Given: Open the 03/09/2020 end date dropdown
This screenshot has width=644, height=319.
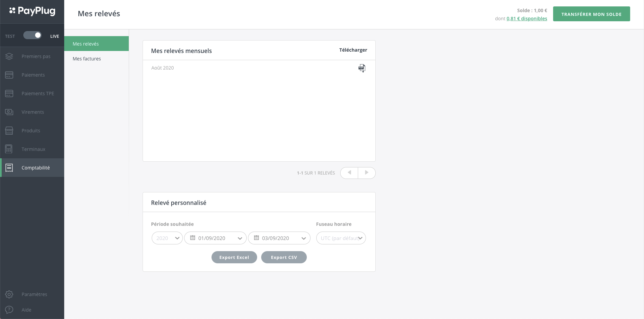Looking at the screenshot, I should point(279,238).
